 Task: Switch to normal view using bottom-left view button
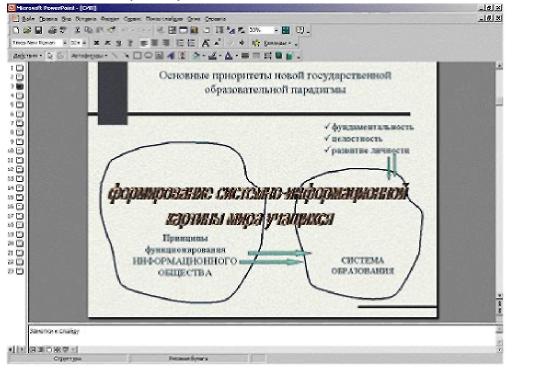tap(33, 350)
